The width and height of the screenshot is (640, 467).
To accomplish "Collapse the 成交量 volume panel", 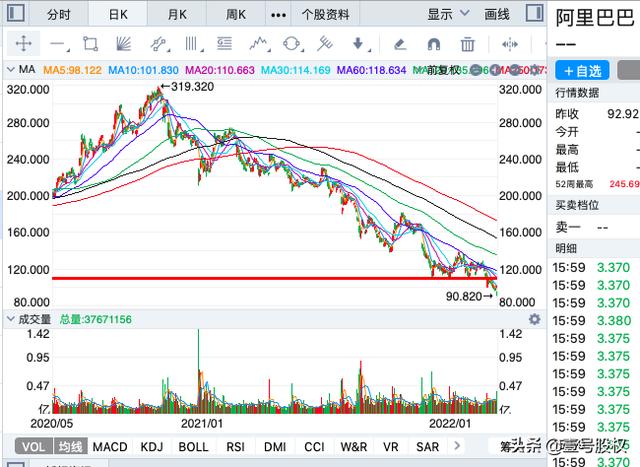I will pos(9,319).
